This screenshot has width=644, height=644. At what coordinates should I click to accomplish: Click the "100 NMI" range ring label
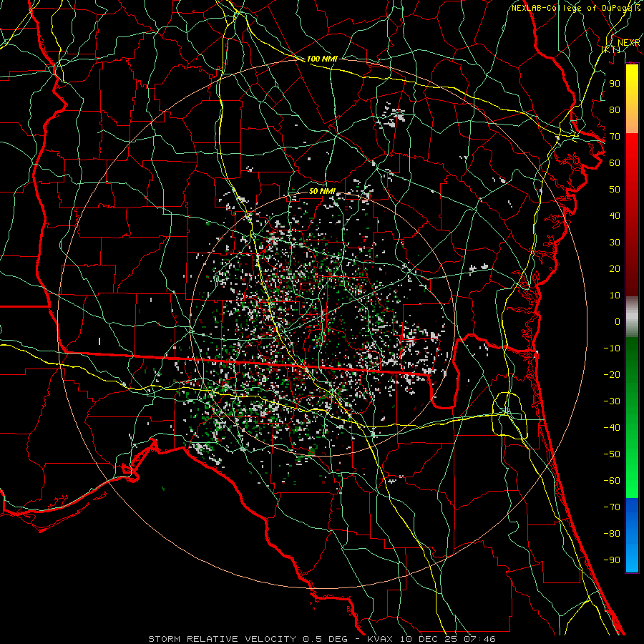pyautogui.click(x=322, y=59)
